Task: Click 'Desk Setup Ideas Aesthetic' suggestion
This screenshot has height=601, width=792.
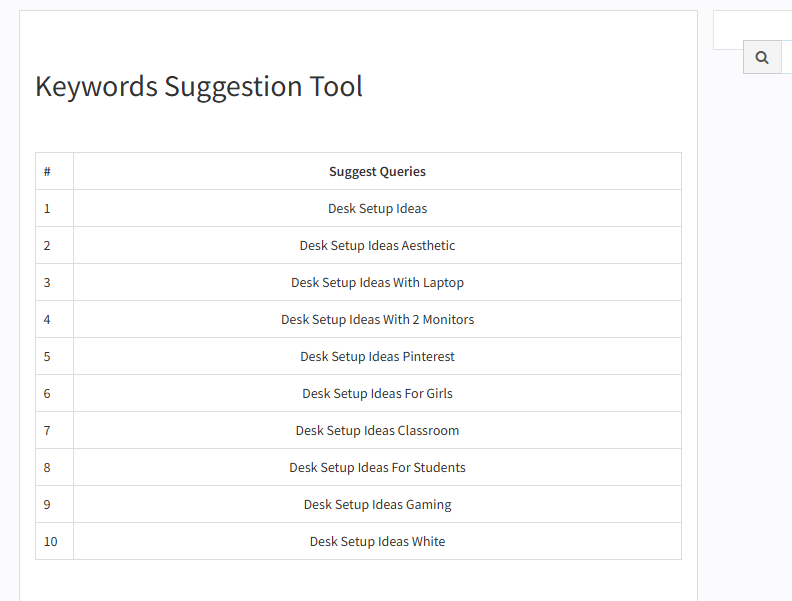Action: click(377, 245)
